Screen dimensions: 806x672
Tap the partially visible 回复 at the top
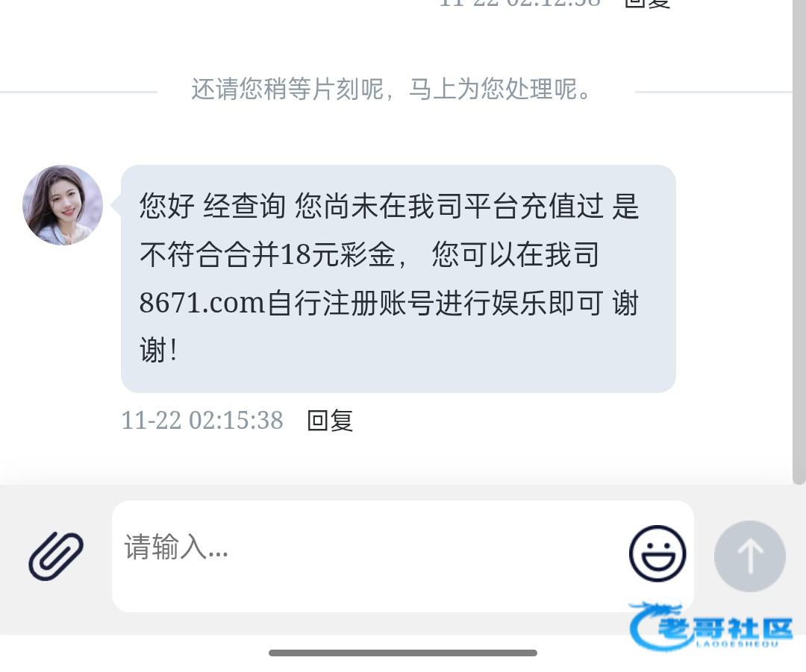pyautogui.click(x=648, y=4)
